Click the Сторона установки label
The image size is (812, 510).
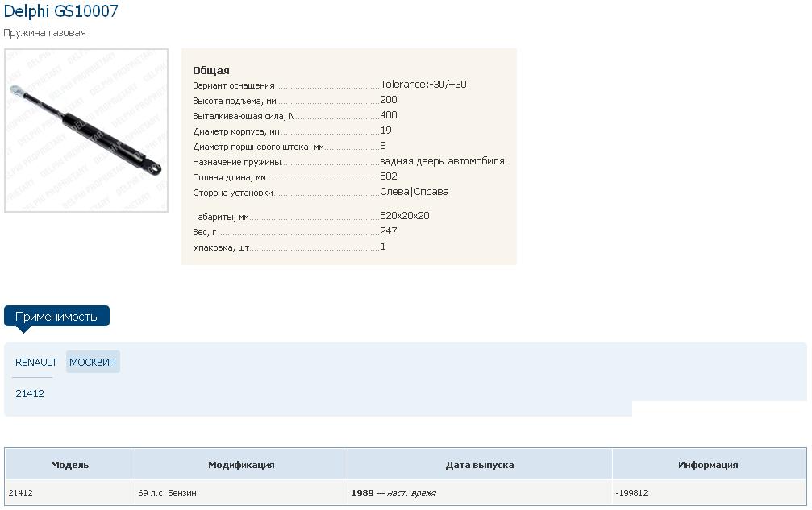[x=233, y=193]
